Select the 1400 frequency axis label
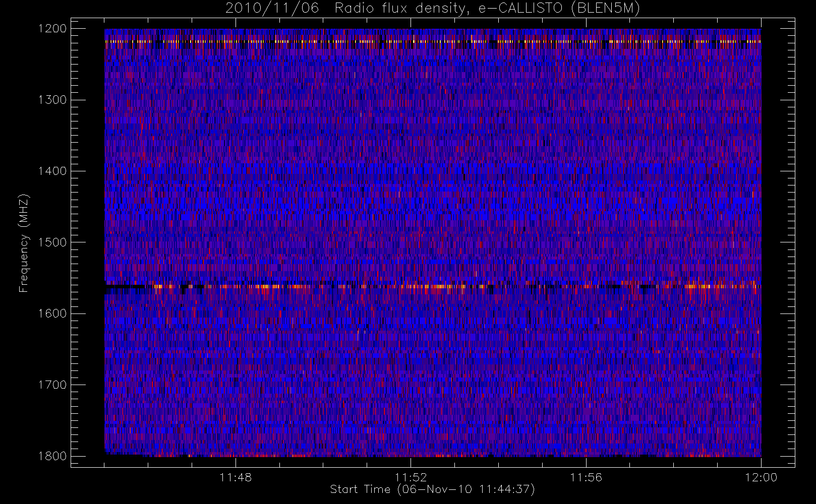The height and width of the screenshot is (504, 816). (52, 171)
